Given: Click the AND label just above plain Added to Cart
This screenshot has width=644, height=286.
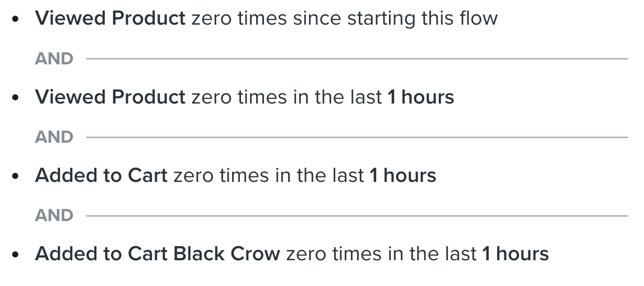Looking at the screenshot, I should pyautogui.click(x=54, y=137).
